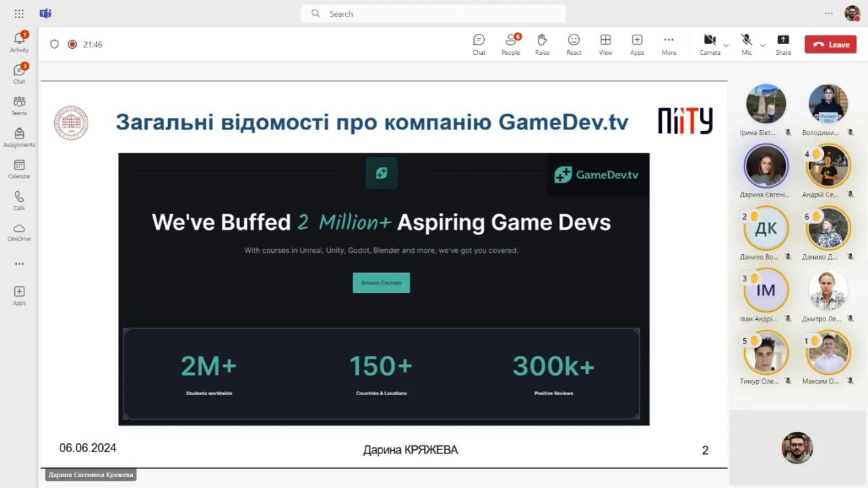The height and width of the screenshot is (488, 868).
Task: Open Apps in the meeting toolbar
Action: point(637,44)
